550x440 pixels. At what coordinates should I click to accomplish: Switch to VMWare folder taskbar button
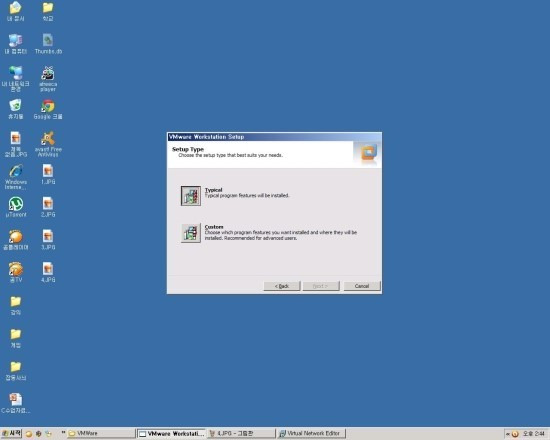pyautogui.click(x=101, y=433)
